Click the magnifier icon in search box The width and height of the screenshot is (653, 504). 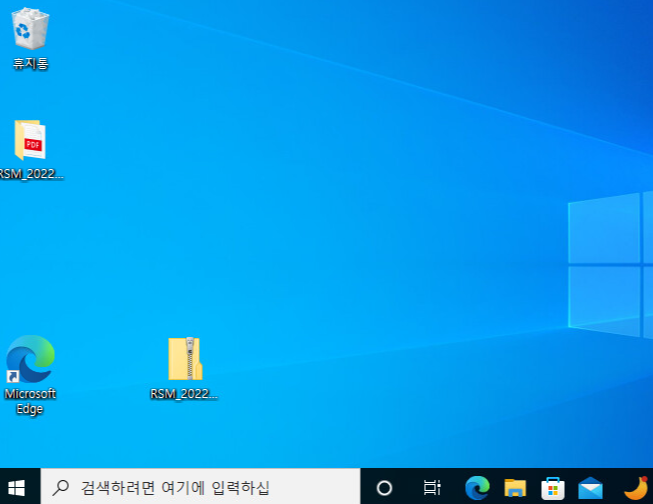click(x=61, y=487)
